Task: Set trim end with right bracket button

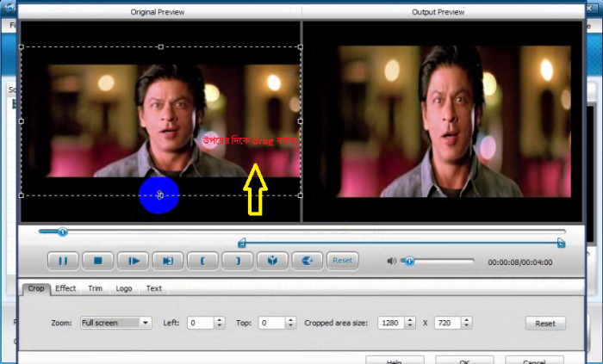Action: pos(238,261)
